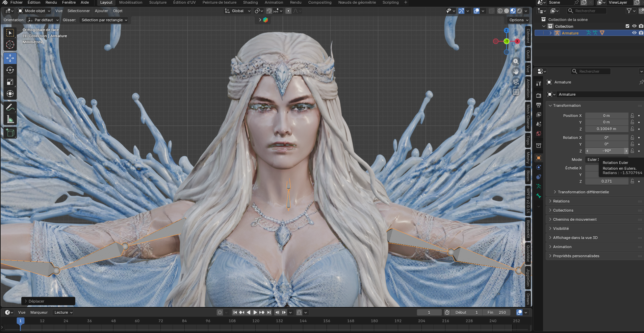Click the pan view hand icon
Image resolution: width=644 pixels, height=333 pixels.
point(516,72)
